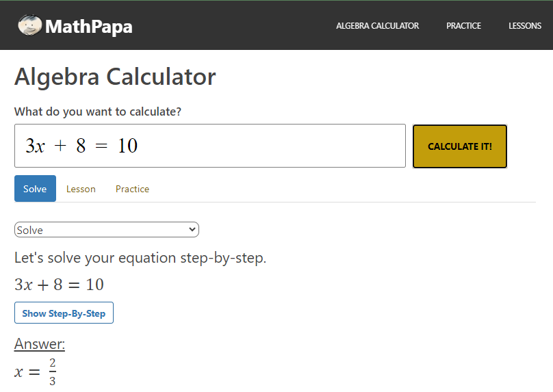This screenshot has height=392, width=553.
Task: Switch to the Lesson tab
Action: tap(81, 189)
